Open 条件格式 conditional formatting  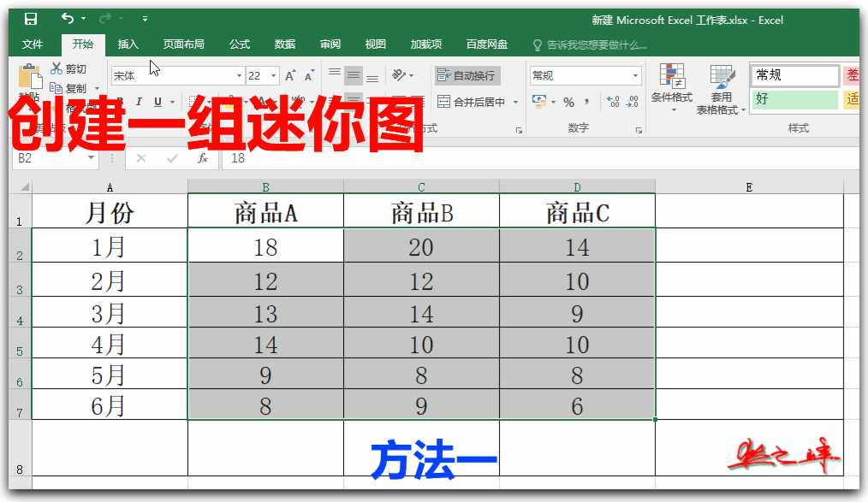(x=671, y=87)
